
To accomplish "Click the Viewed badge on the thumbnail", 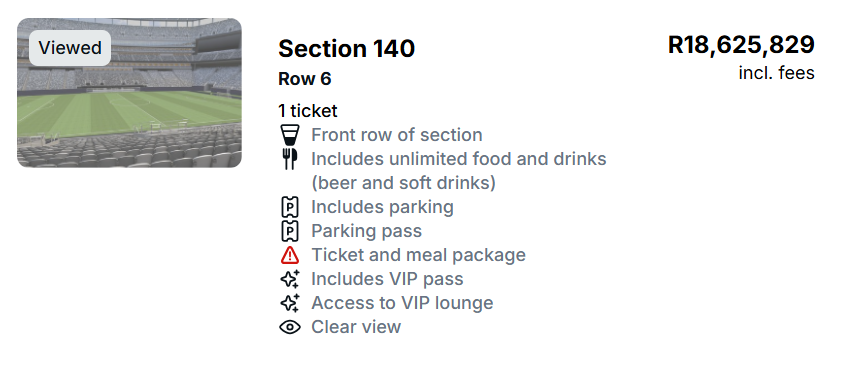I will point(70,48).
